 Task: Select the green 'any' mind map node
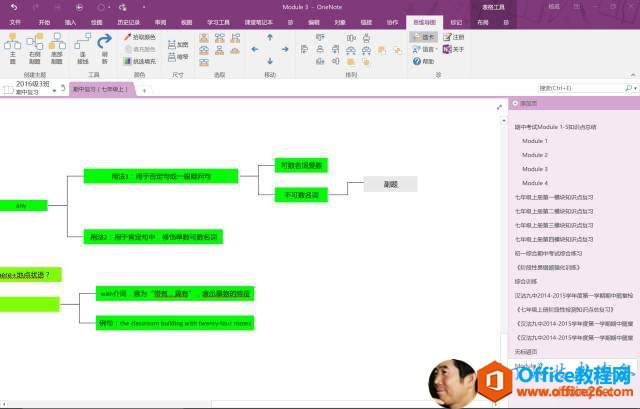pos(22,205)
